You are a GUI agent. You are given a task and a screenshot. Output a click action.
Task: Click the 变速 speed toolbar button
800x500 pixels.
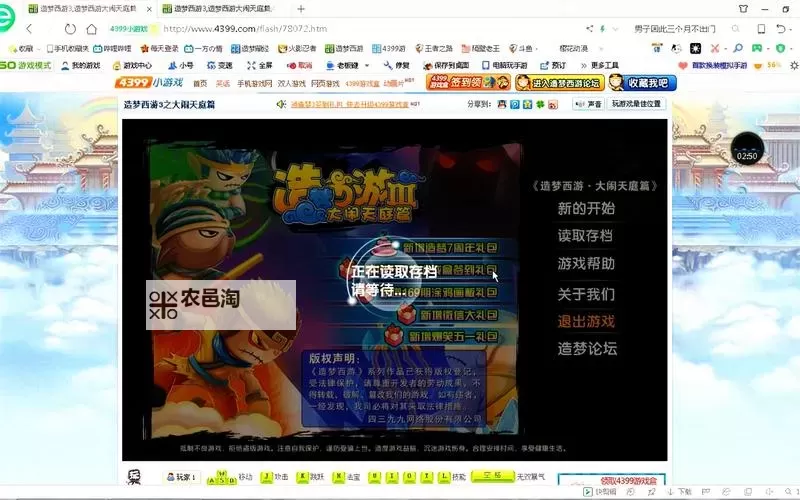[219, 65]
